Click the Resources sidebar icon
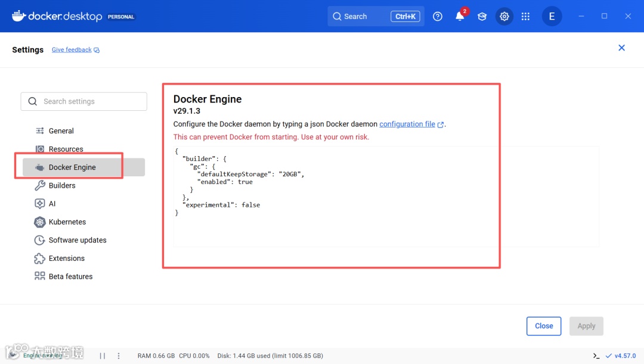644x364 pixels. pyautogui.click(x=40, y=149)
